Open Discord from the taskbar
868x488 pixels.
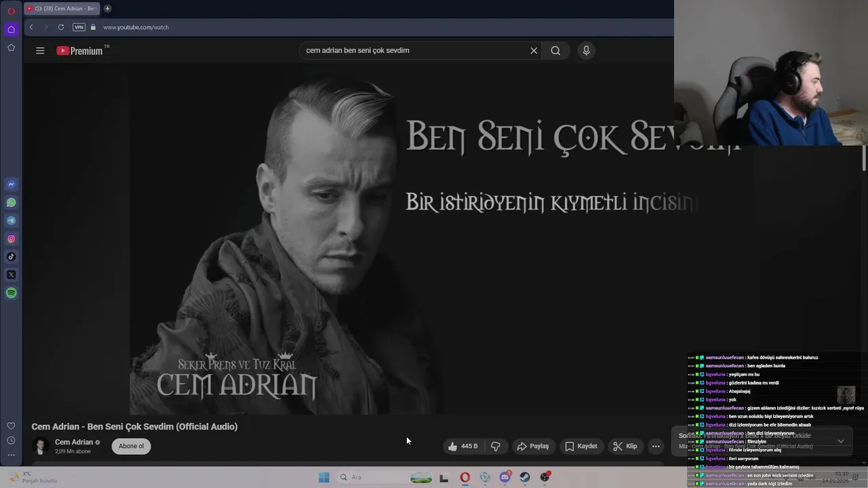505,477
